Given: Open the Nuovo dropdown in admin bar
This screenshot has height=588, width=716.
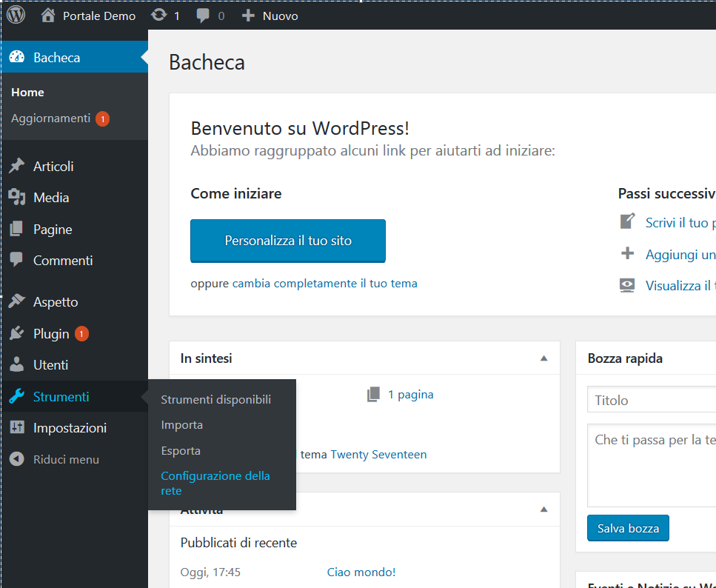Looking at the screenshot, I should 270,16.
